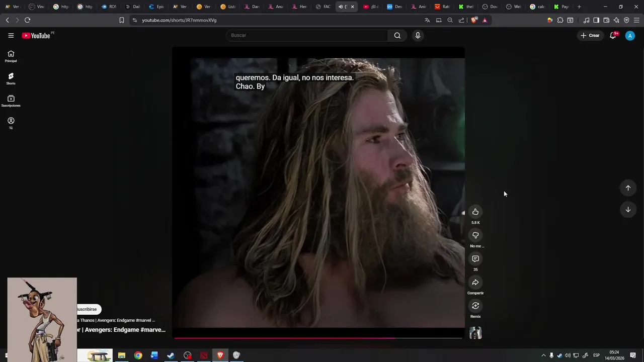The width and height of the screenshot is (644, 362).
Task: Go forward in the browser
Action: click(x=17, y=20)
